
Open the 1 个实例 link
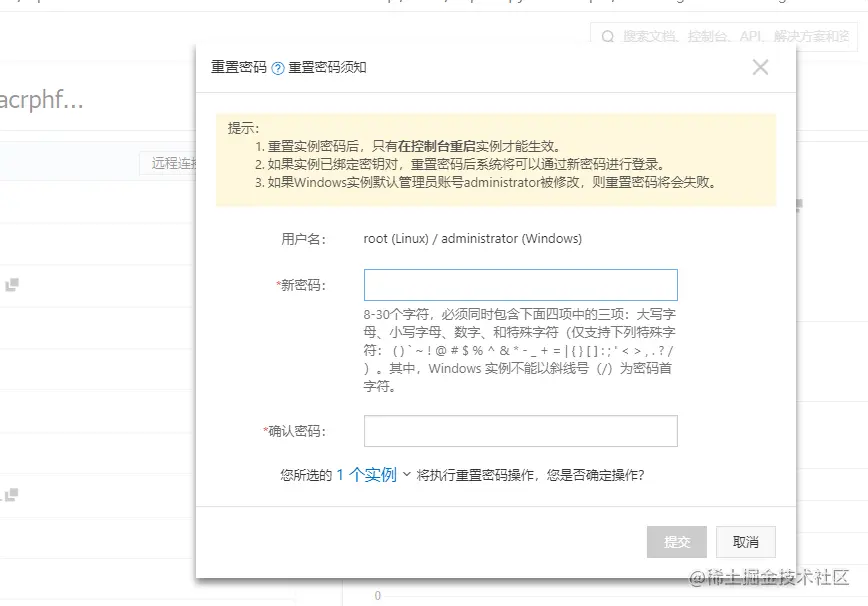point(366,475)
